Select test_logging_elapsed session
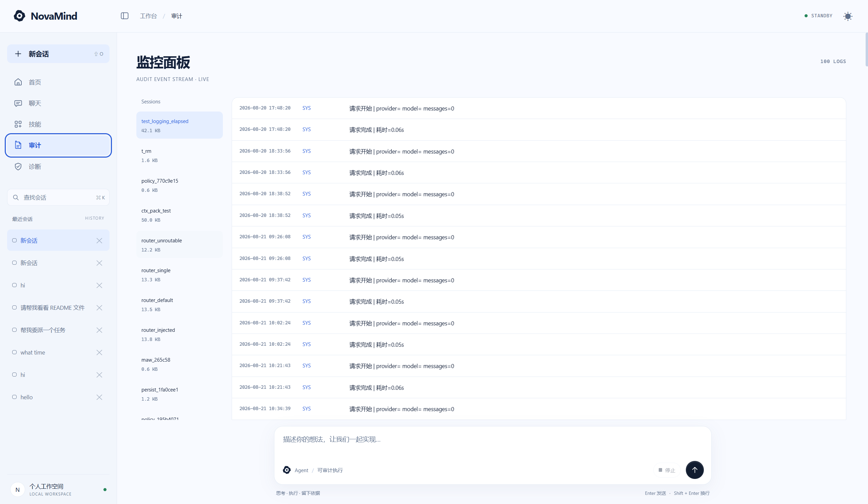 coord(179,125)
